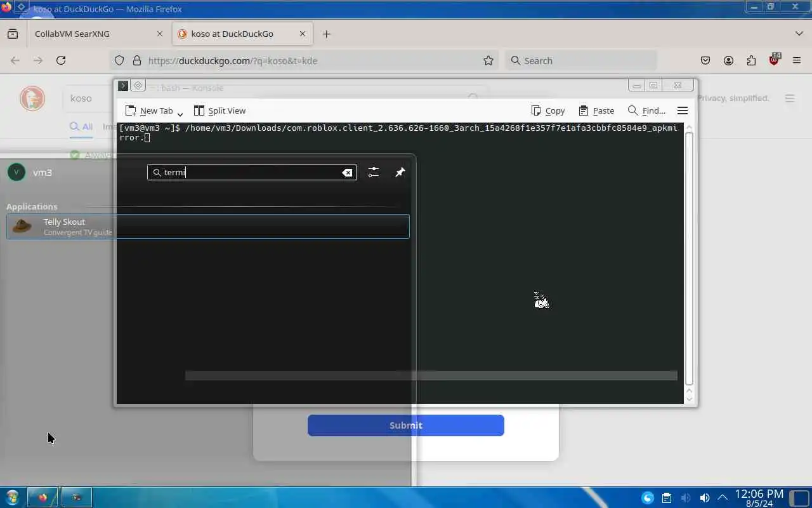Open the Firefox extensions puzzle icon
The width and height of the screenshot is (812, 508).
click(751, 61)
